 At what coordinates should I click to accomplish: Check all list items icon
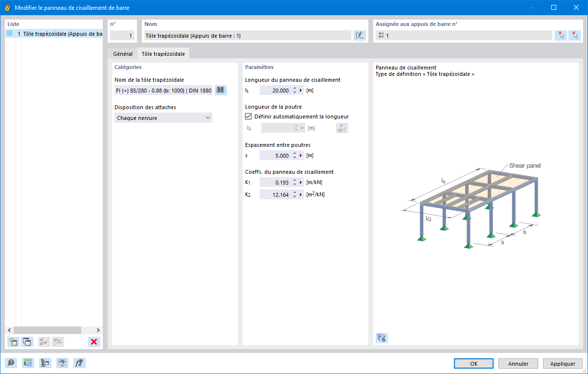[44, 342]
